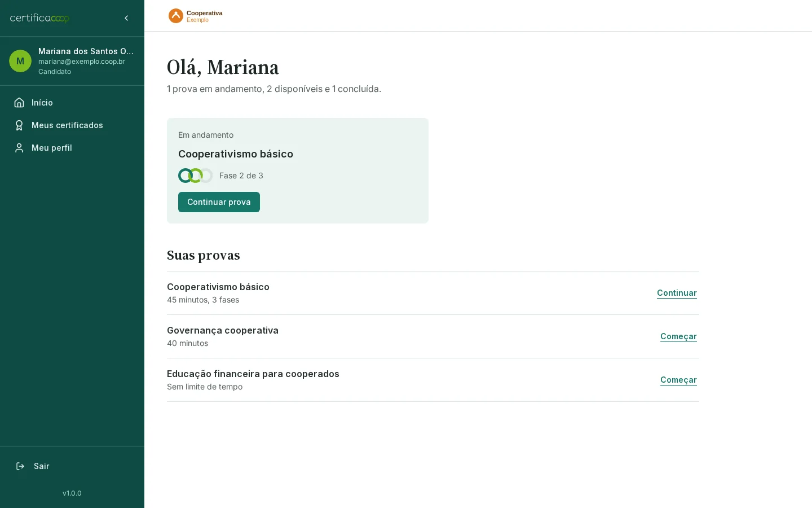Click the Continuar prova button
Screen dimensions: 812x508
(x=219, y=202)
